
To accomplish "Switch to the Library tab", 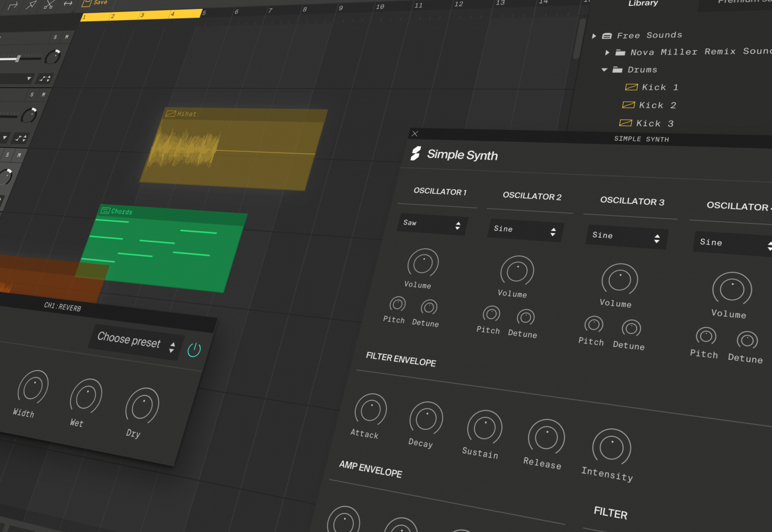I will [x=643, y=4].
